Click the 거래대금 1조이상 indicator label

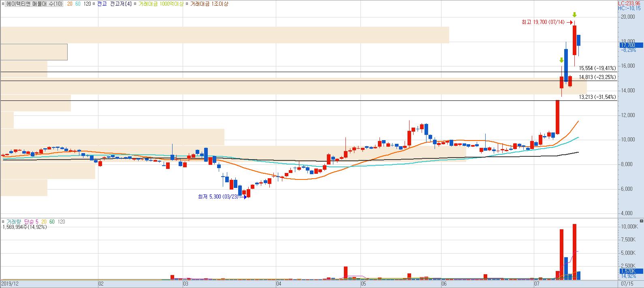pos(209,4)
